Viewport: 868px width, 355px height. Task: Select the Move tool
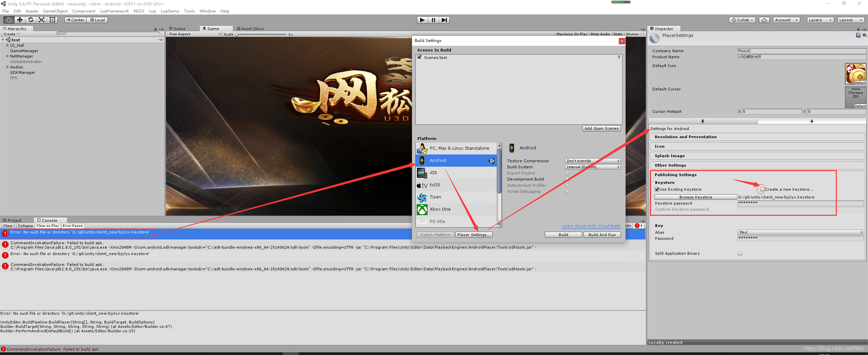point(20,20)
